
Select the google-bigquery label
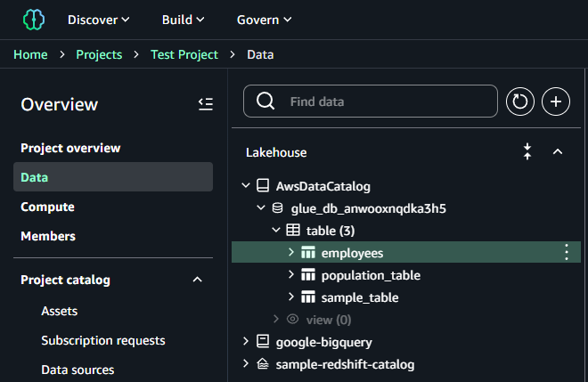[324, 342]
